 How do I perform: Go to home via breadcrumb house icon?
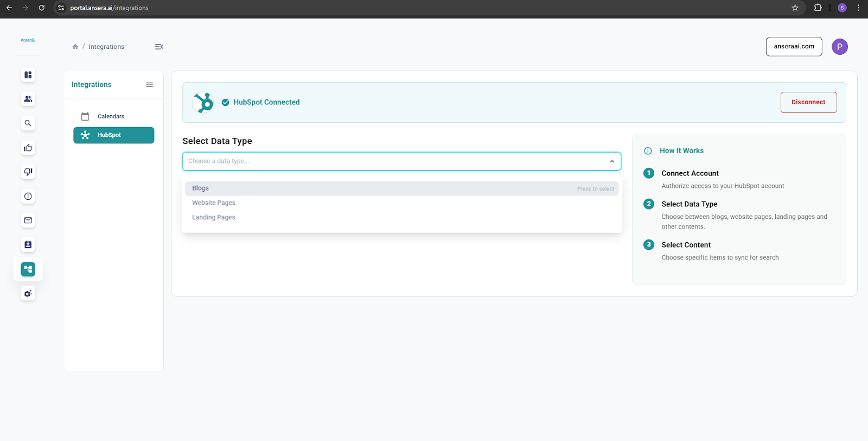(x=75, y=47)
